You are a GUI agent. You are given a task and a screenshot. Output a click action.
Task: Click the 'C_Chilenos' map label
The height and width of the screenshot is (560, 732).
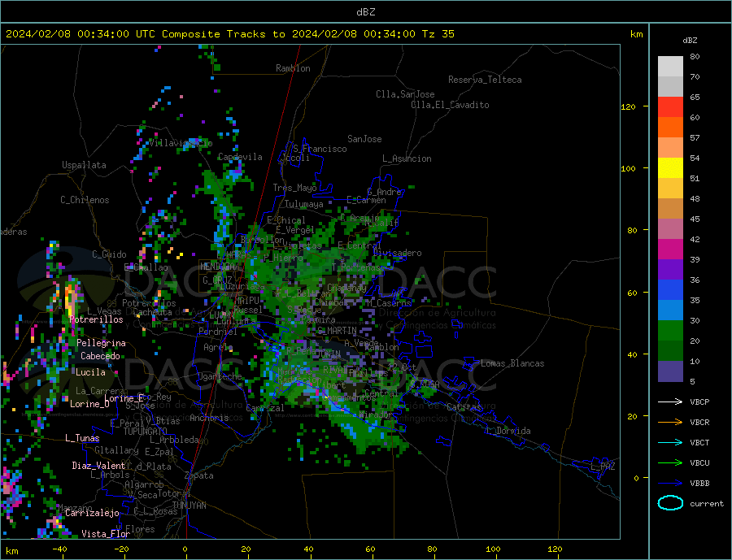tap(85, 200)
